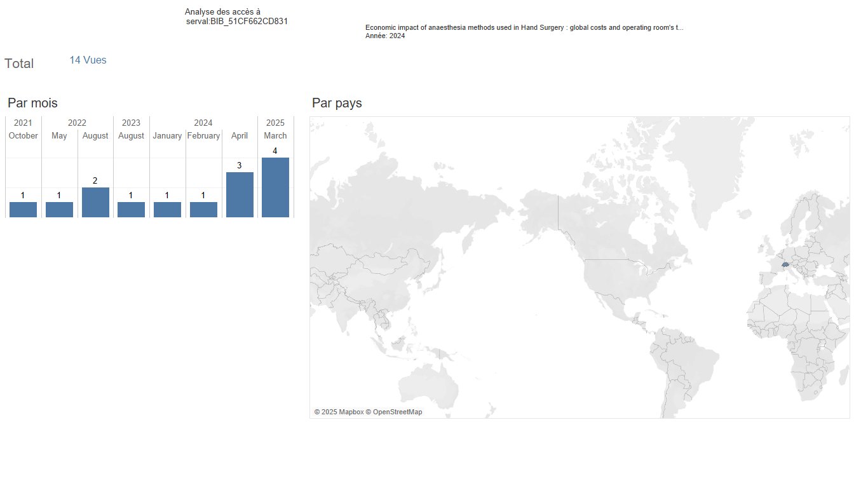Click the 'Analyse des accès à' text
868x488 pixels.
[x=222, y=12]
